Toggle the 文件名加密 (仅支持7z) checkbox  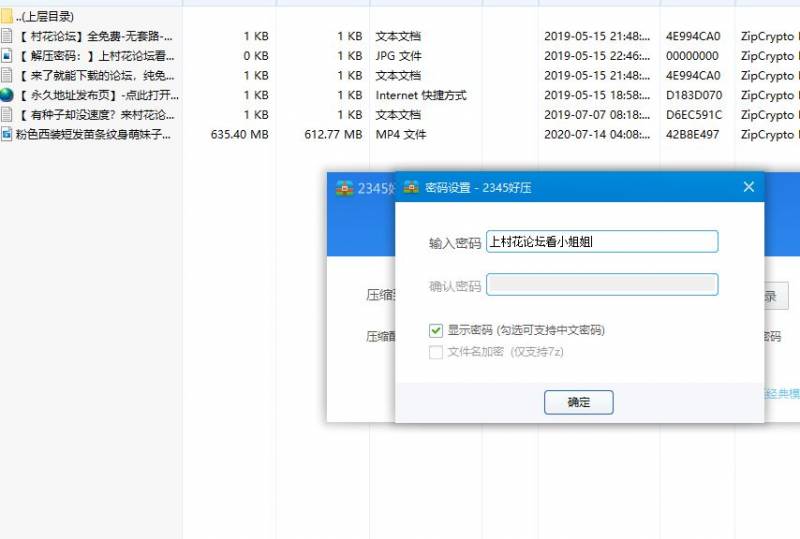tap(436, 352)
